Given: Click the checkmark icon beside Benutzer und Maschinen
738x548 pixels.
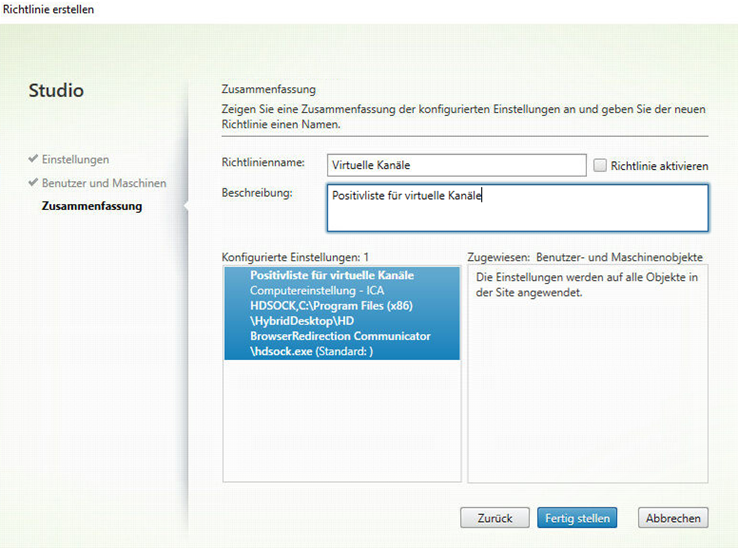Looking at the screenshot, I should 34,183.
